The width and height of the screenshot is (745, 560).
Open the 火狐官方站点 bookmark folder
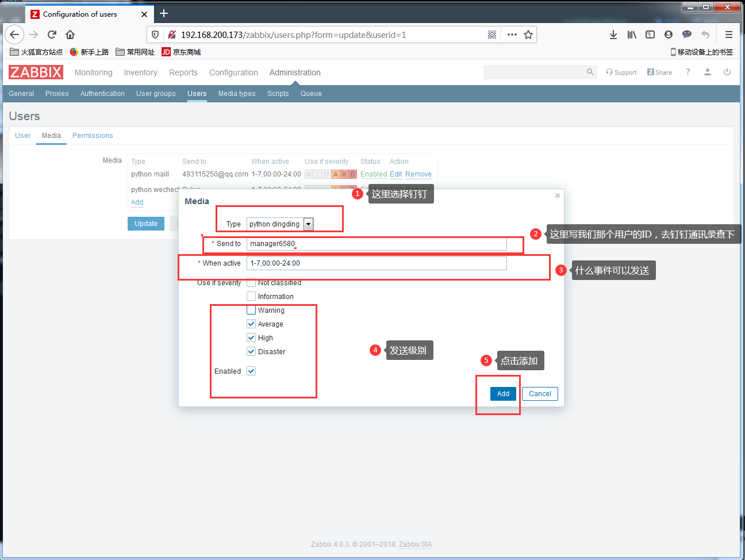coord(36,52)
